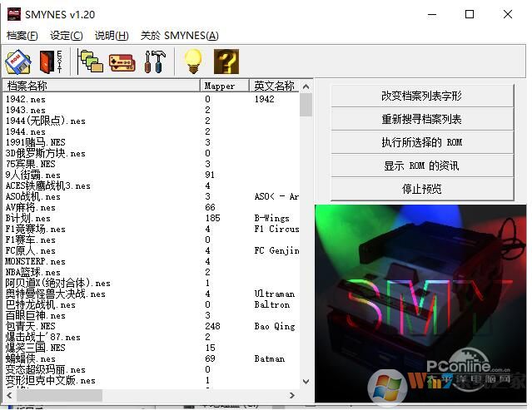Viewport: 532px width, 410px height.
Task: Click the file list vertical scrollbar down arrow
Action: [306, 382]
